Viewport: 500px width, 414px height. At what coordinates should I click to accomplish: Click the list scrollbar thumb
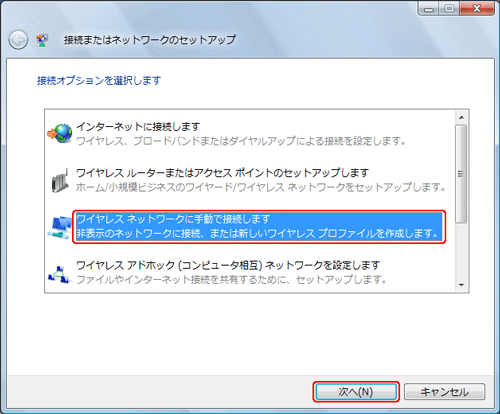pos(461,174)
